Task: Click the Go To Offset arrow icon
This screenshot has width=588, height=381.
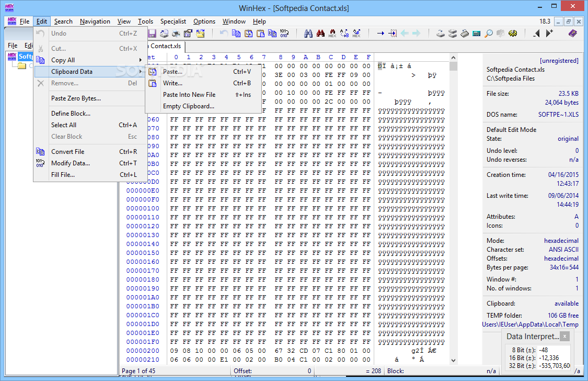Action: 381,33
